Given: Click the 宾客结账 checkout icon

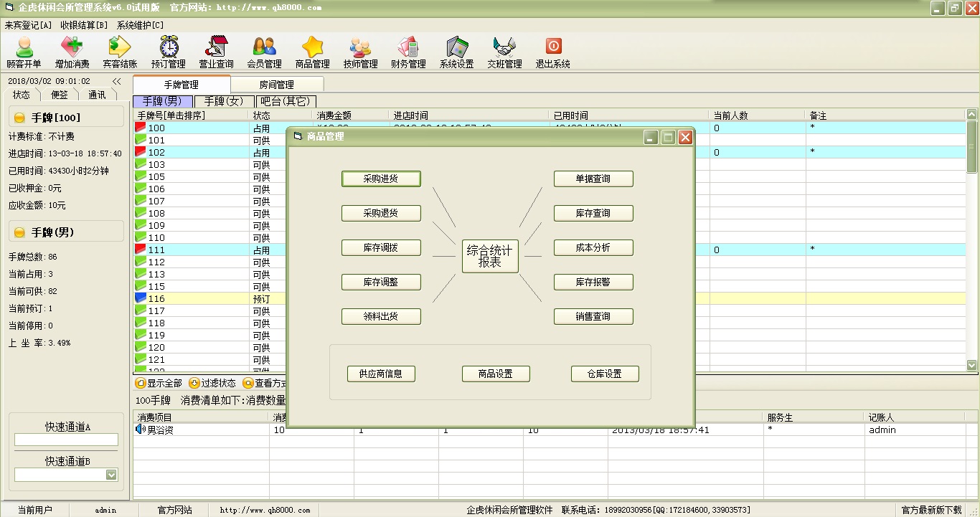Looking at the screenshot, I should tap(120, 48).
